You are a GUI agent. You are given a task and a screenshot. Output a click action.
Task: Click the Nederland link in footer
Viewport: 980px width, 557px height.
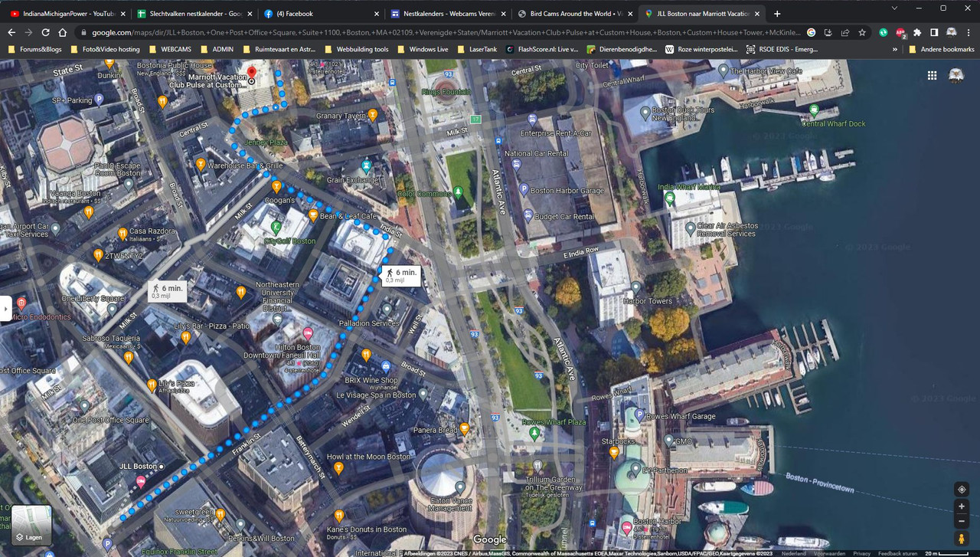pos(793,553)
